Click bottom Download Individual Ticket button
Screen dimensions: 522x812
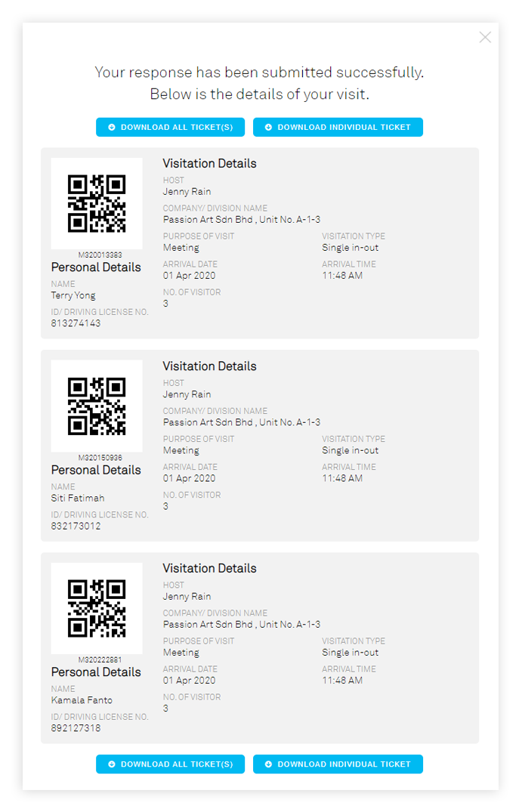pyautogui.click(x=338, y=764)
